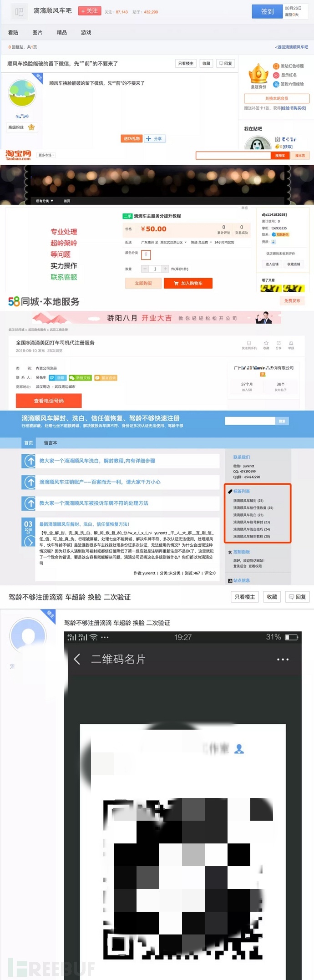Screen dimensions: 314x980
Task: Click the poster's round landscape avatar
Action: click(22, 92)
